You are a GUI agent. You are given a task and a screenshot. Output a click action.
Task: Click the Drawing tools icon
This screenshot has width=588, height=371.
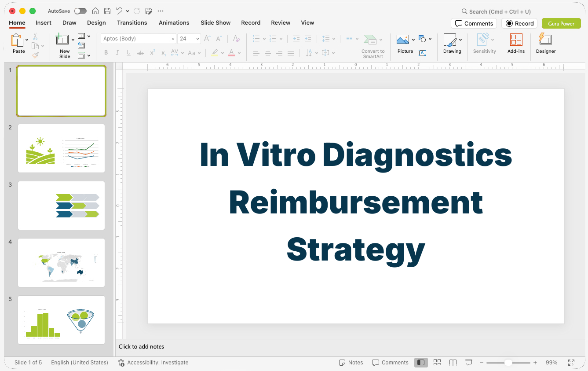[x=450, y=40]
